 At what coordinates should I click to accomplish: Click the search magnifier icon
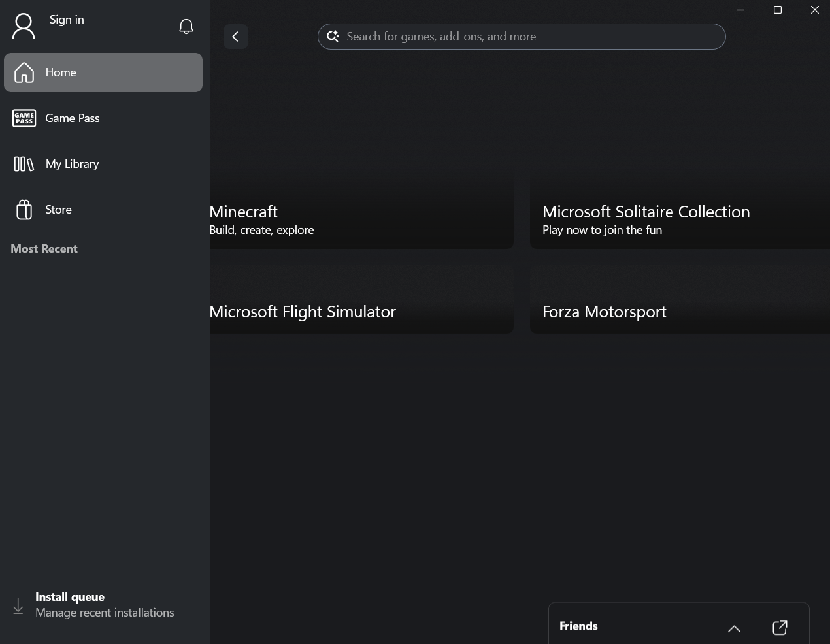point(333,36)
